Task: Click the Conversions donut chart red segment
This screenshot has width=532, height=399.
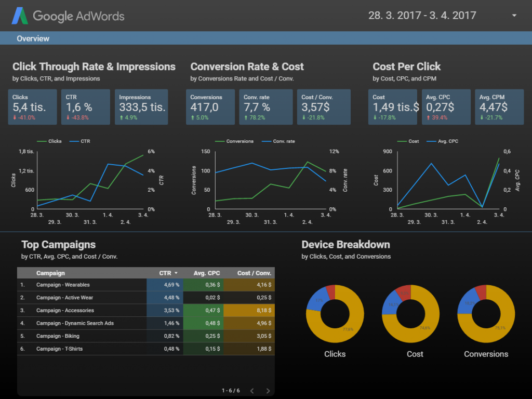Action: click(481, 291)
